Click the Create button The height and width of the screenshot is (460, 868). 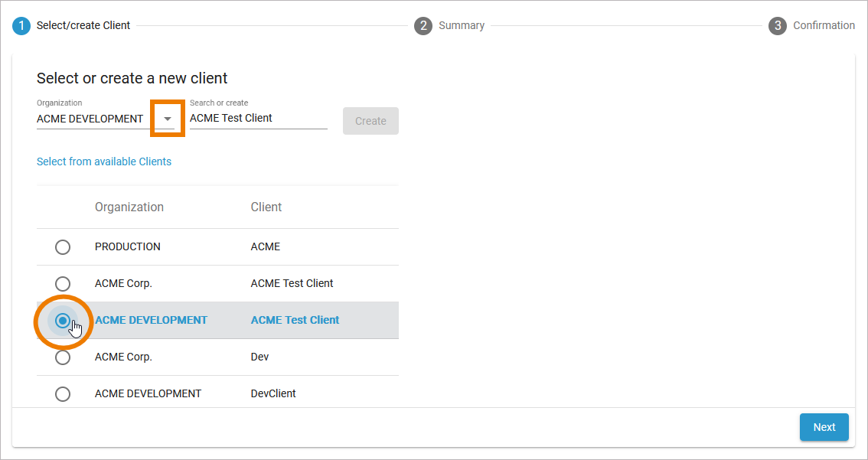tap(370, 121)
